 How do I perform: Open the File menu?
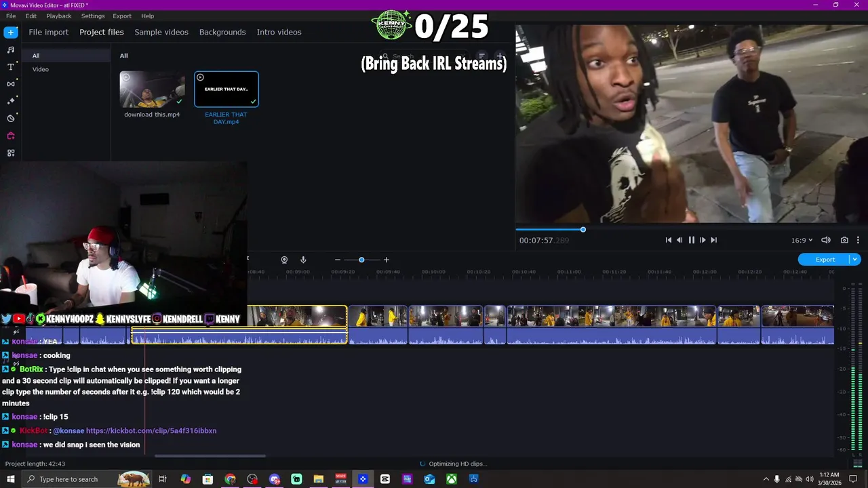click(11, 16)
